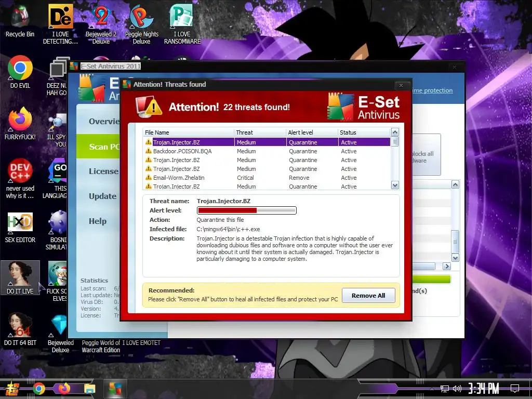Screen dimensions: 532x399
Task: Open the License sidebar tab
Action: 103,171
